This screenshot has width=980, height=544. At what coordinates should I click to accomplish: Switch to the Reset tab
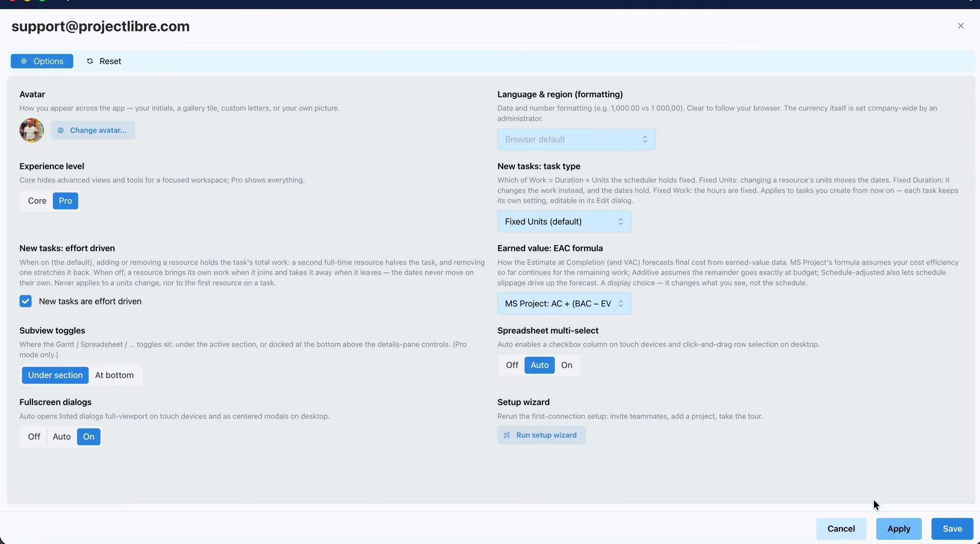104,61
